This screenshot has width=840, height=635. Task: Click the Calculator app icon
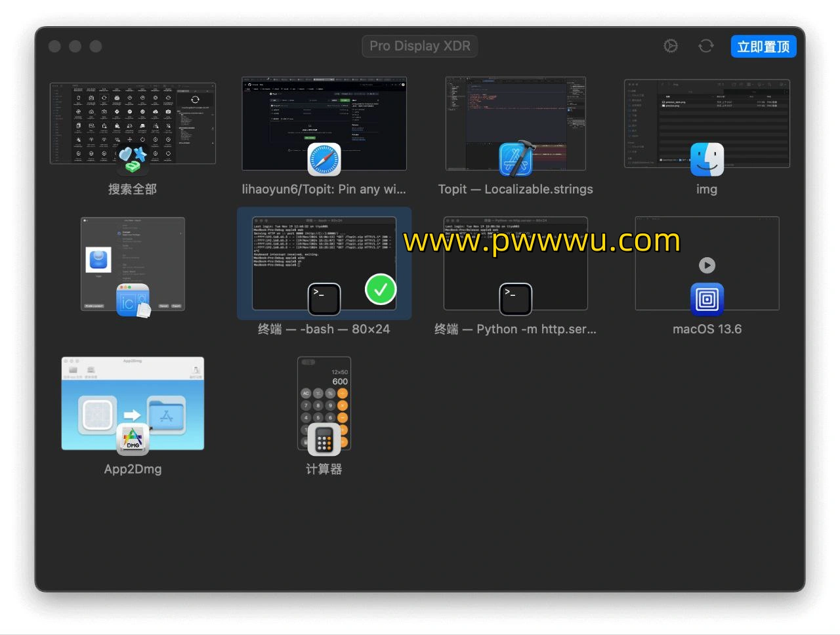coord(324,440)
